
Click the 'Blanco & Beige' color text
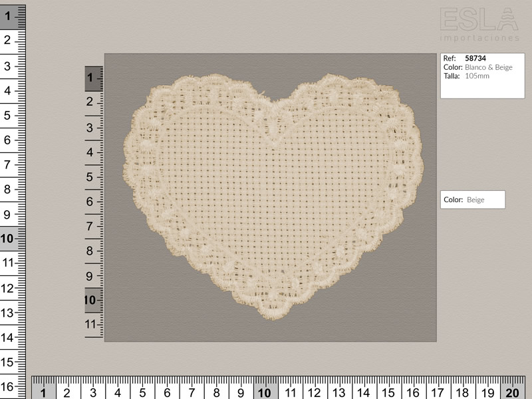point(489,67)
